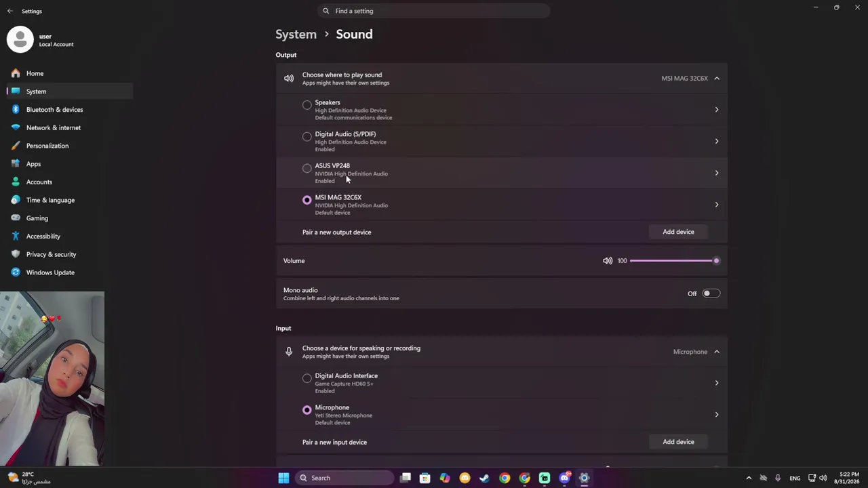The height and width of the screenshot is (488, 868).
Task: Open the user Local Account profile
Action: pyautogui.click(x=41, y=40)
